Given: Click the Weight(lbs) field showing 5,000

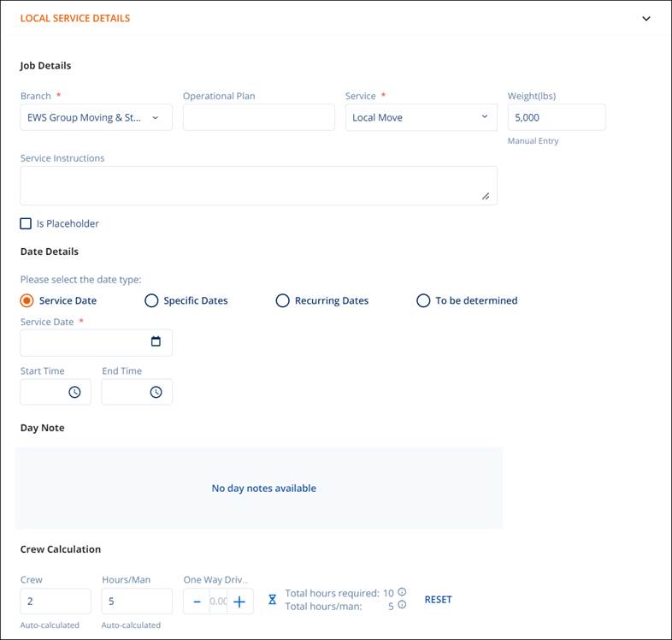Looking at the screenshot, I should (557, 117).
